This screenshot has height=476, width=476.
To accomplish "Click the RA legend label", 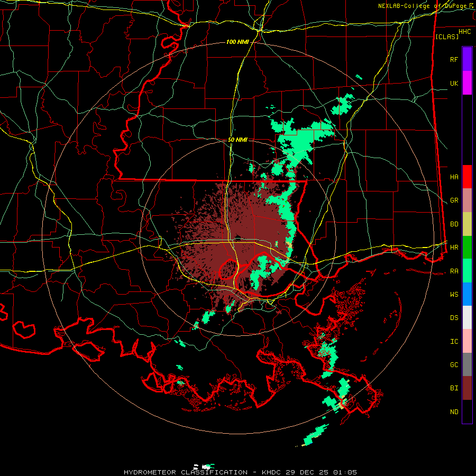I will tap(454, 271).
